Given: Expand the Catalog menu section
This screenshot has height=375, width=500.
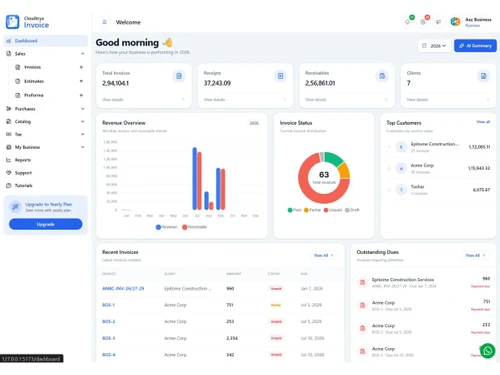Looking at the screenshot, I should point(82,121).
